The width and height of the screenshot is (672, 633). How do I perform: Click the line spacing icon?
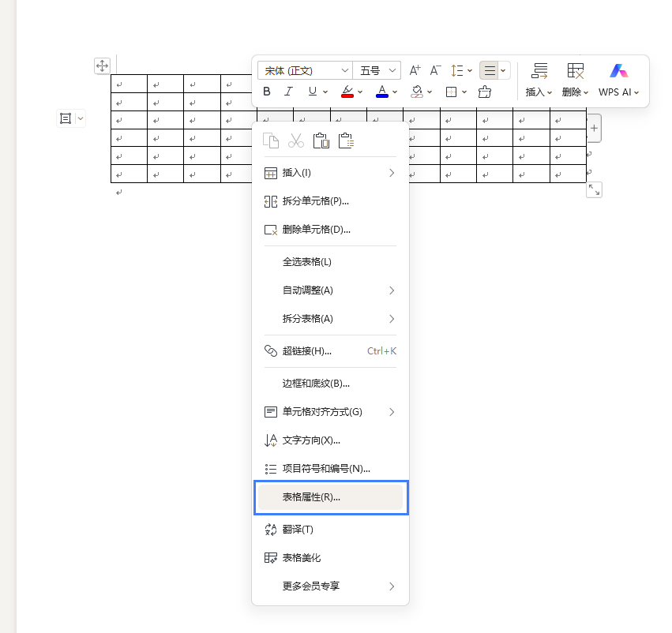457,70
